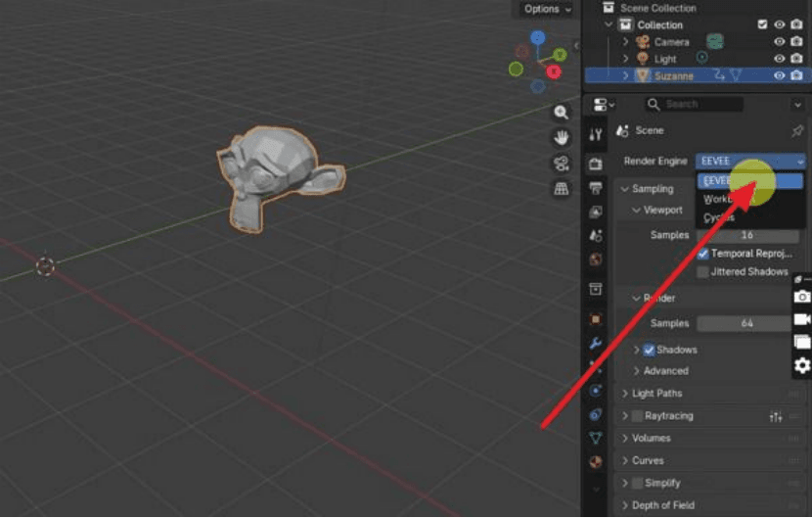Hide Camera with its eye icon
This screenshot has height=518, width=812.
tap(780, 41)
